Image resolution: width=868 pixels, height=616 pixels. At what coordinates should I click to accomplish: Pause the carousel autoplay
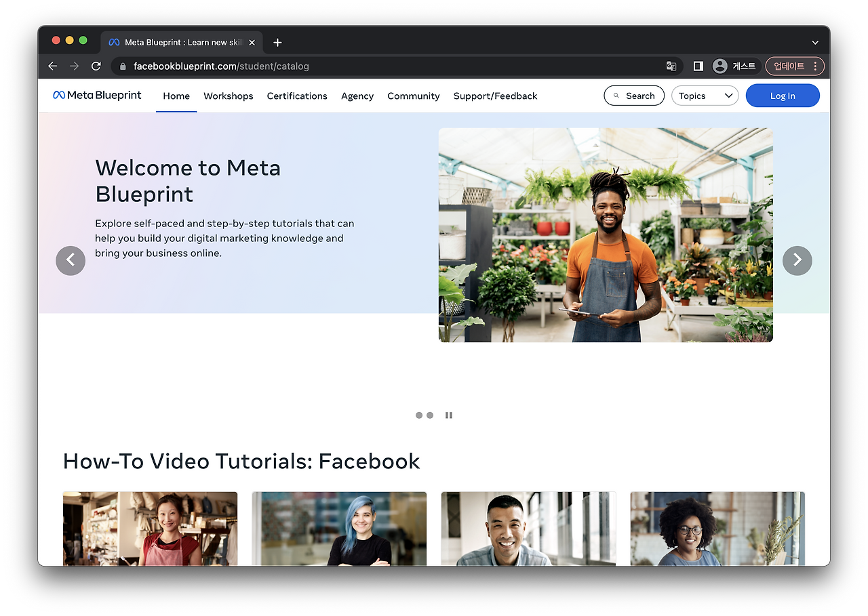[x=449, y=415]
